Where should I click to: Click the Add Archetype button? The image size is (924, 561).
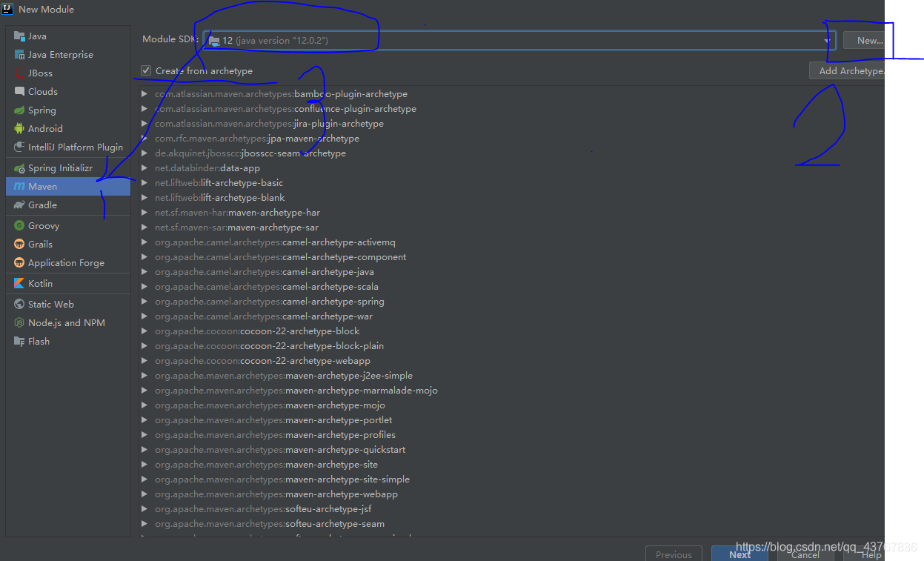tap(847, 70)
